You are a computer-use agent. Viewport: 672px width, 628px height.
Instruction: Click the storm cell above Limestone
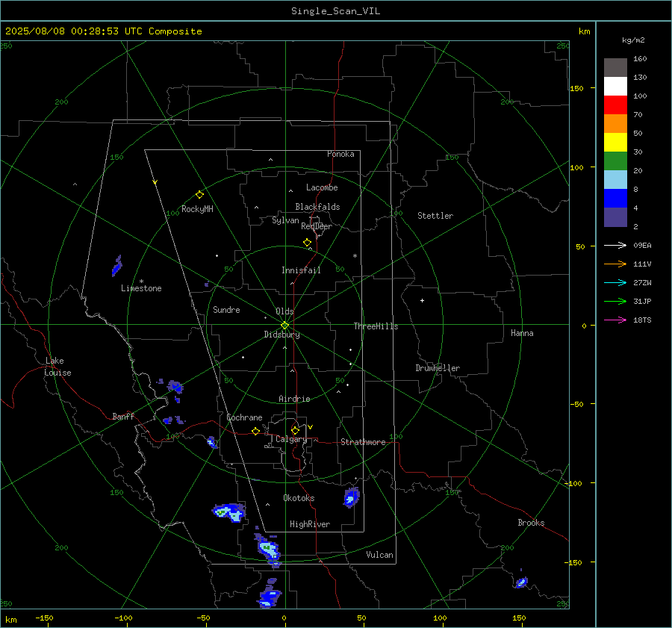[x=117, y=265]
